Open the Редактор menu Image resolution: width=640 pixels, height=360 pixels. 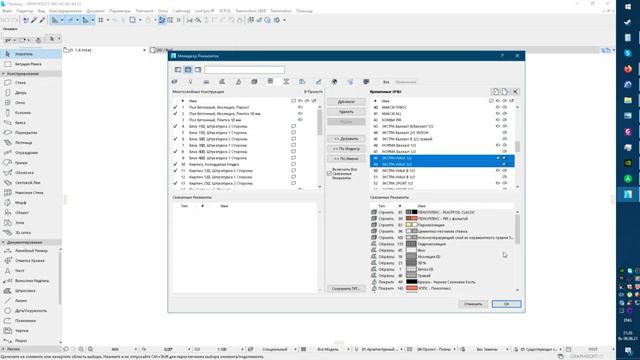point(24,11)
